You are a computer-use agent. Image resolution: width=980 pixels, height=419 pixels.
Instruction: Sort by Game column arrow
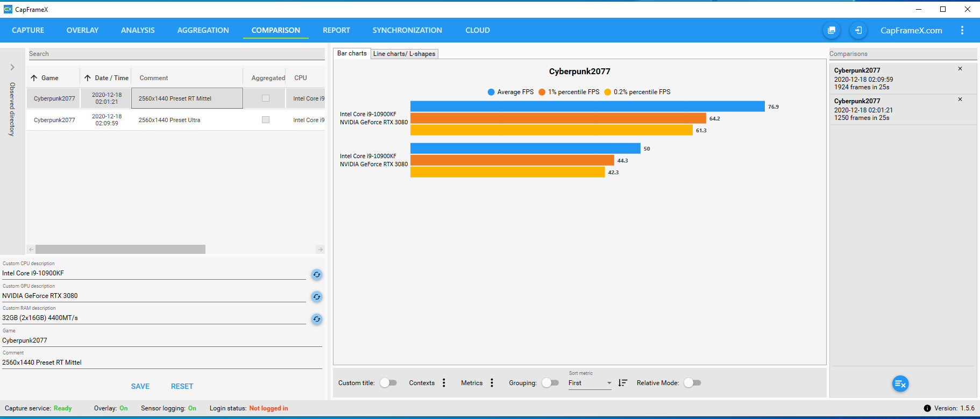(34, 78)
